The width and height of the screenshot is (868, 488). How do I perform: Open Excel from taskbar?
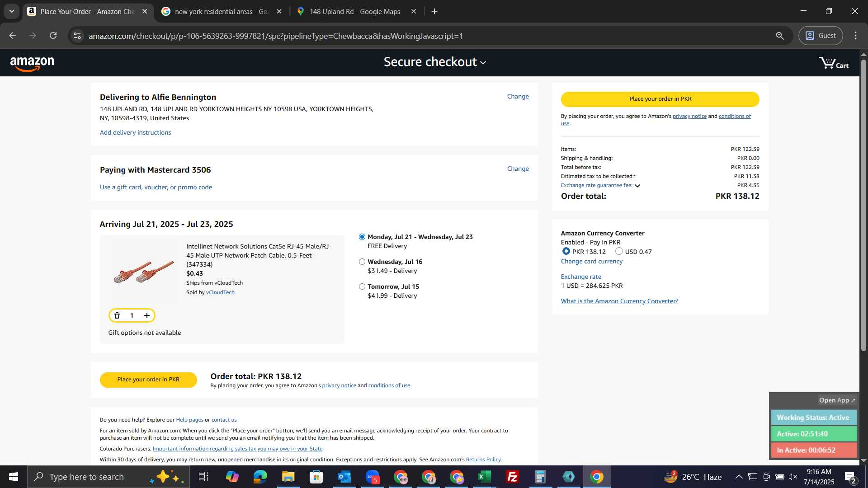click(x=485, y=477)
